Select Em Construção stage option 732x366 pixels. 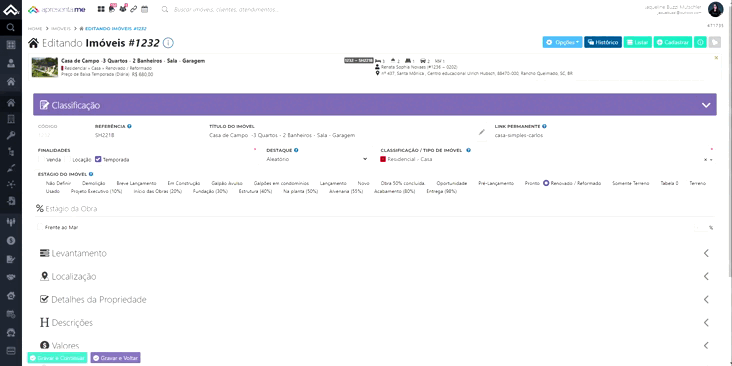[183, 183]
